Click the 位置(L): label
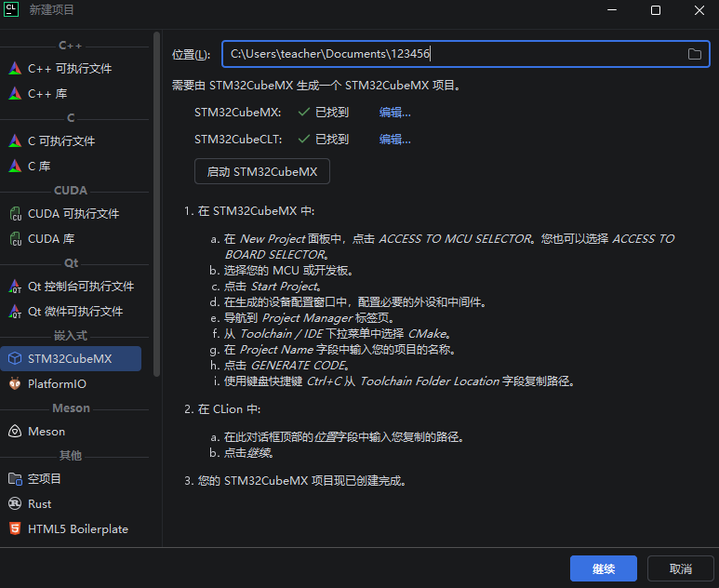This screenshot has height=588, width=719. 192,55
